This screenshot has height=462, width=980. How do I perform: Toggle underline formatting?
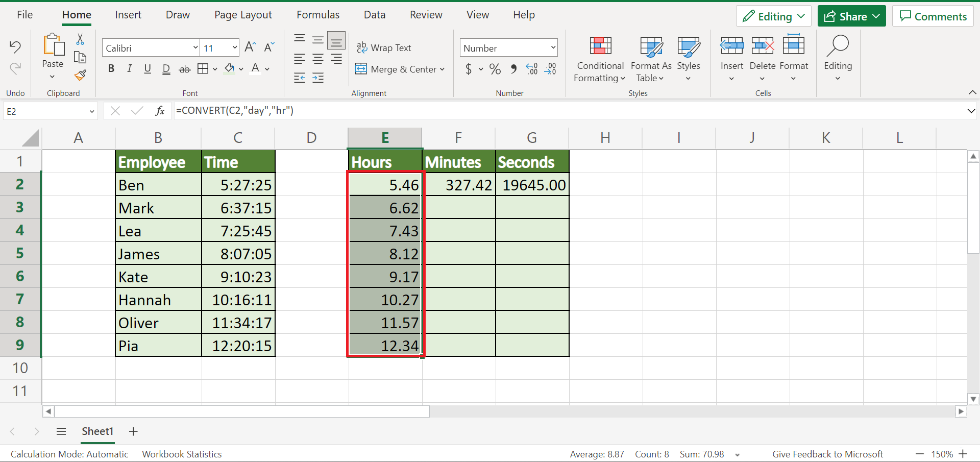coord(148,68)
